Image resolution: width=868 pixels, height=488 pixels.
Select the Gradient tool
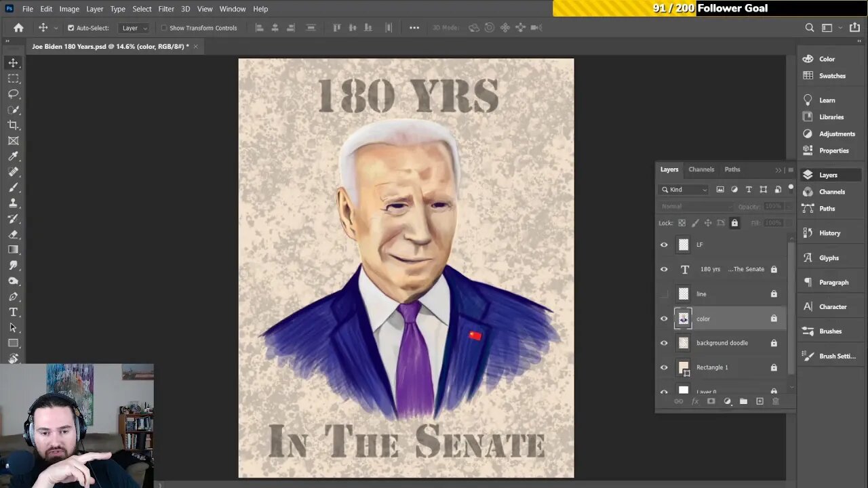point(13,249)
